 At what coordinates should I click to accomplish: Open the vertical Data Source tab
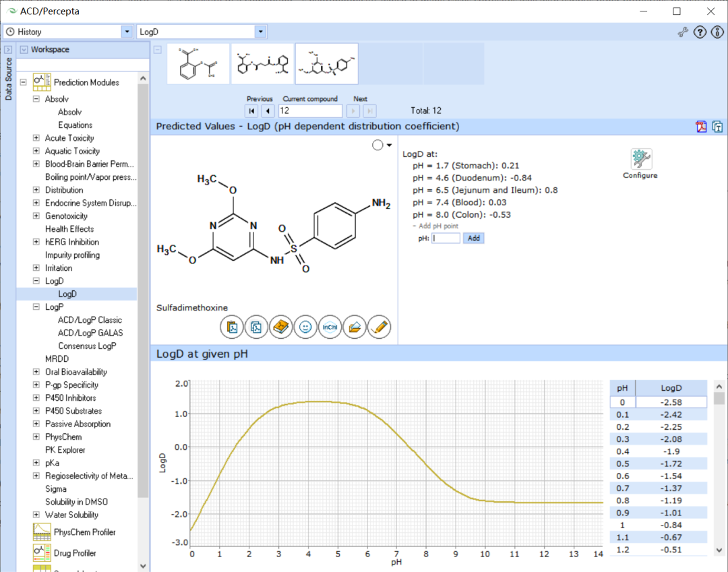[8, 79]
